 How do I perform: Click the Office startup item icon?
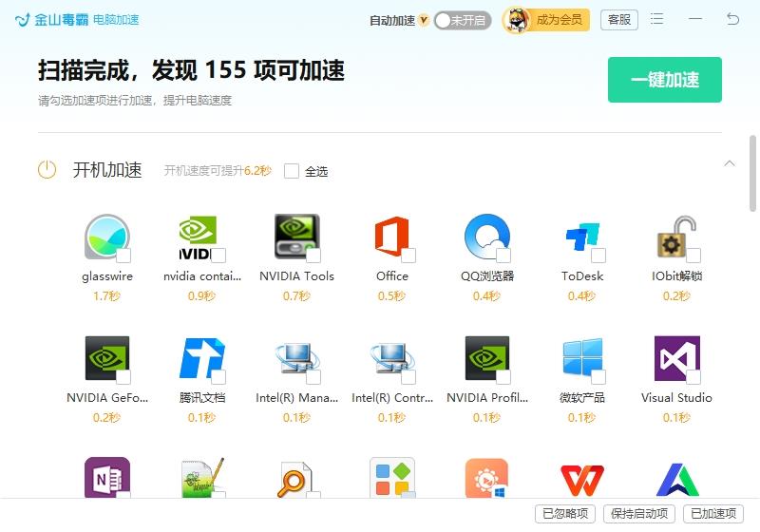[391, 237]
